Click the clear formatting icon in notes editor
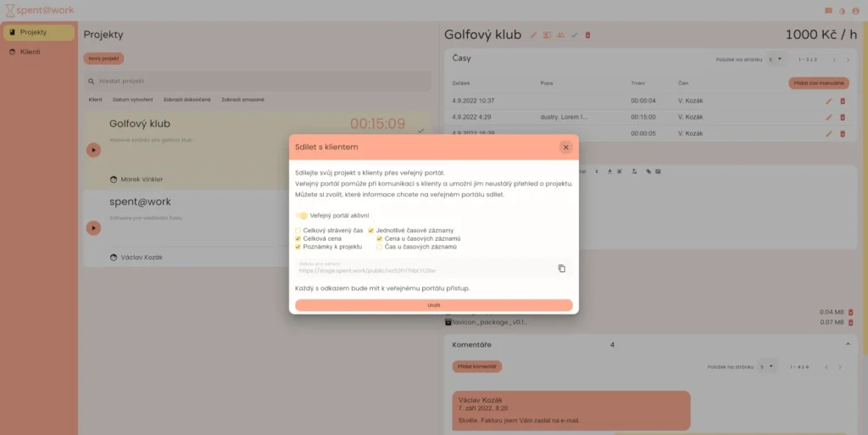Image resolution: width=868 pixels, height=435 pixels. (x=634, y=171)
